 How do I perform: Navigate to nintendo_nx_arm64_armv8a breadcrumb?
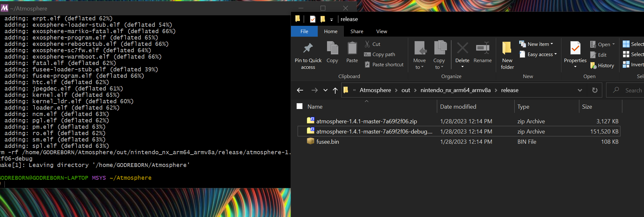coord(455,90)
